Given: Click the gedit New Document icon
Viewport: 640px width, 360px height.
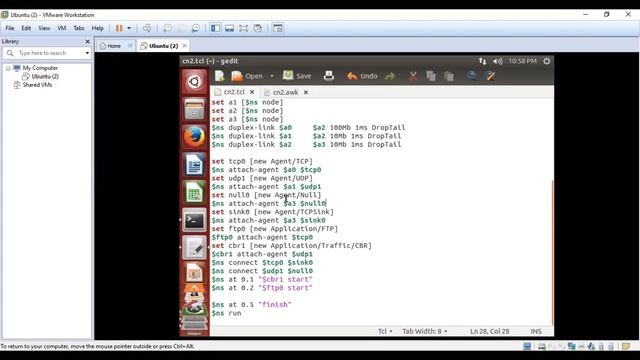Looking at the screenshot, I should coord(220,76).
